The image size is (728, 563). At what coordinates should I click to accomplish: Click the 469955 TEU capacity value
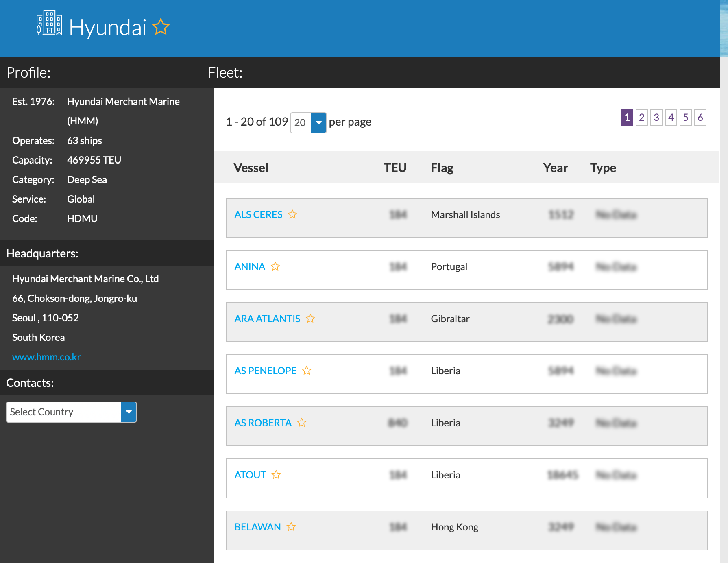coord(94,160)
